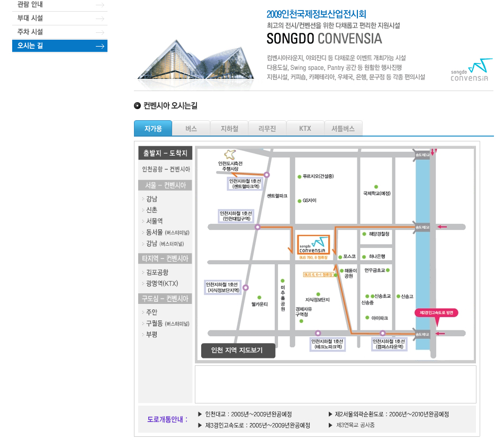This screenshot has width=504, height=440.
Task: Click the 제3경인고속도로 road opening notice
Action: click(x=254, y=426)
